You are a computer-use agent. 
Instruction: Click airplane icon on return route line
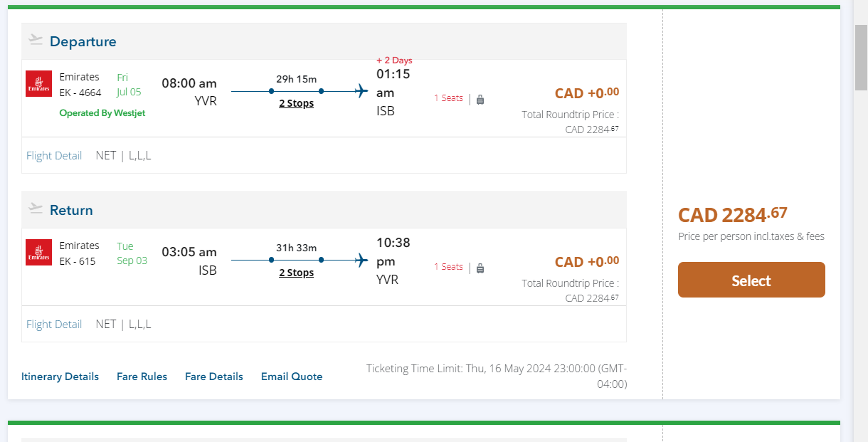click(361, 260)
